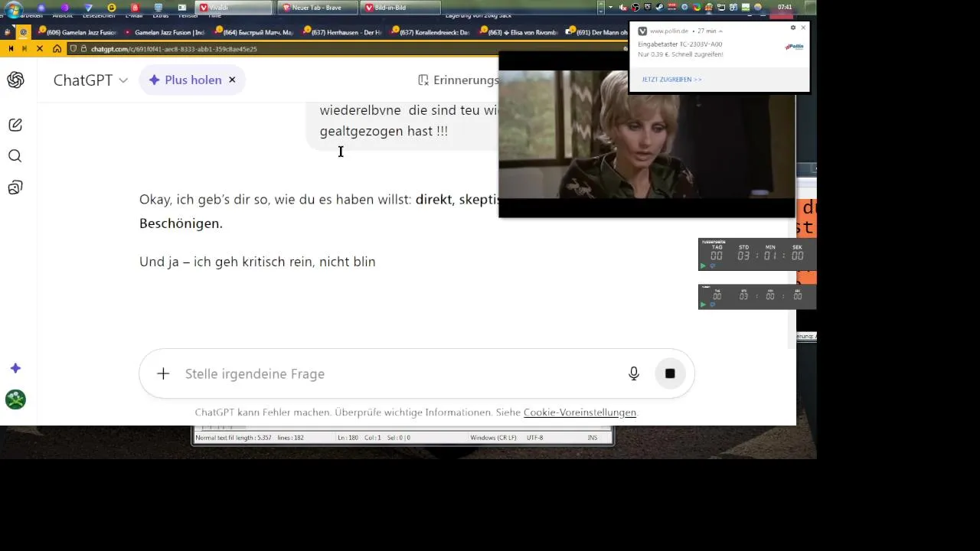Click JETZT ZUGREIFEN >> in the notification
The height and width of the screenshot is (551, 980).
(x=671, y=80)
